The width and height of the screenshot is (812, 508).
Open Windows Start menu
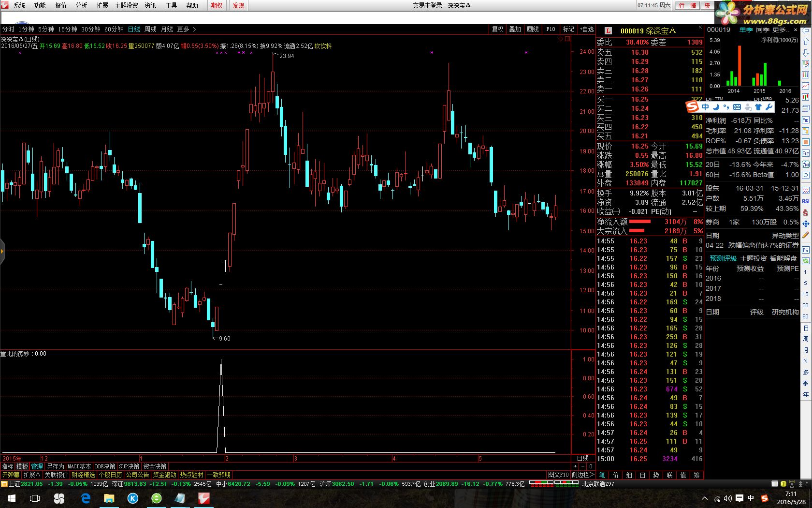(x=12, y=498)
